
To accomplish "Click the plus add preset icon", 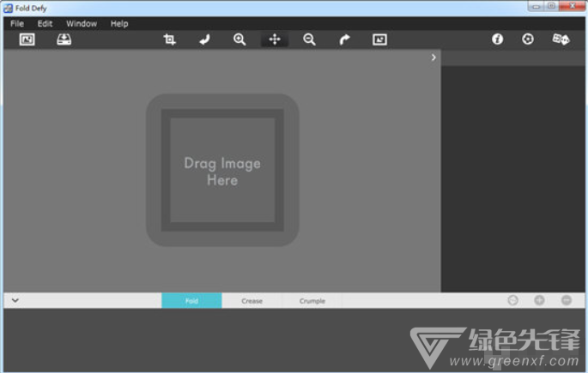I will click(540, 300).
